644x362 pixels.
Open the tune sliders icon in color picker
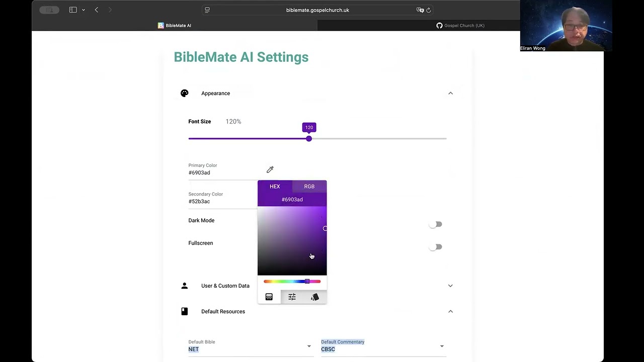292,297
